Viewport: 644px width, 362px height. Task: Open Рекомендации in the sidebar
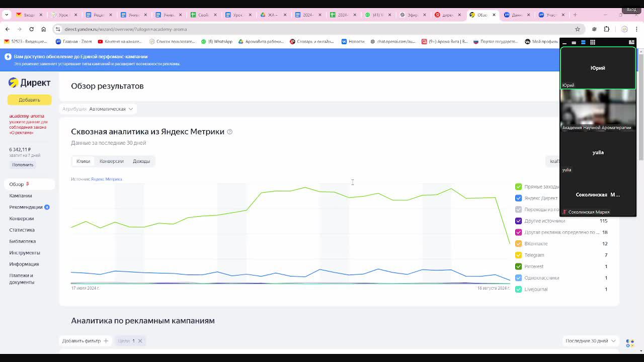(26, 207)
